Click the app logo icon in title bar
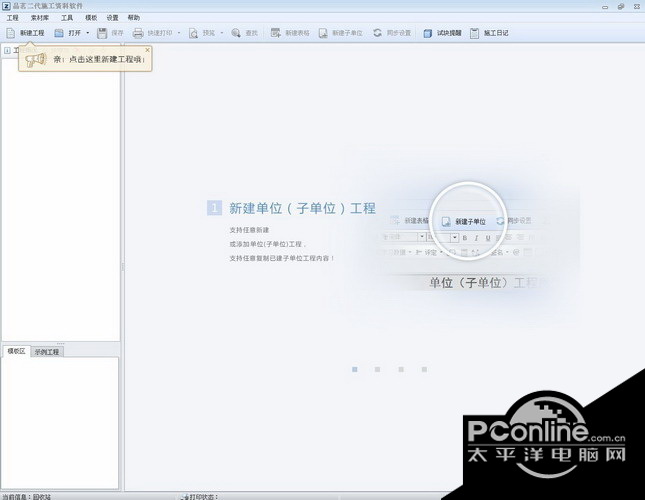 click(6, 6)
